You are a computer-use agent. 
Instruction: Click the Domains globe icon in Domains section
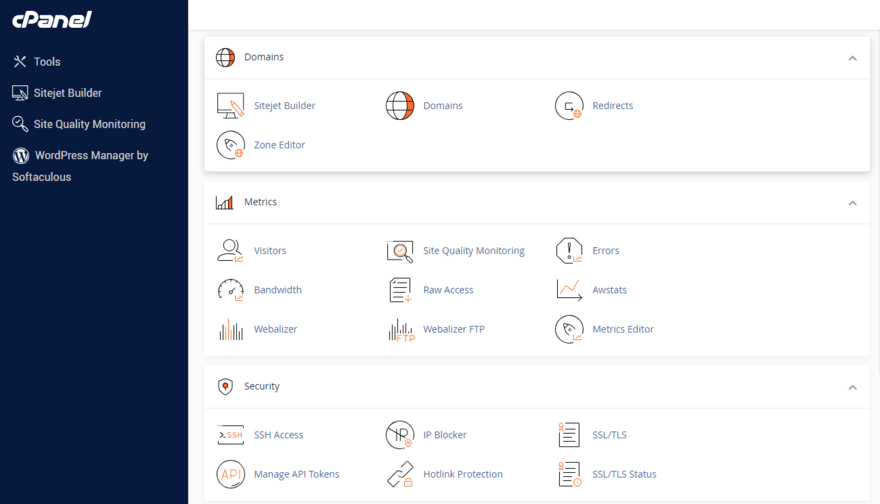[400, 106]
